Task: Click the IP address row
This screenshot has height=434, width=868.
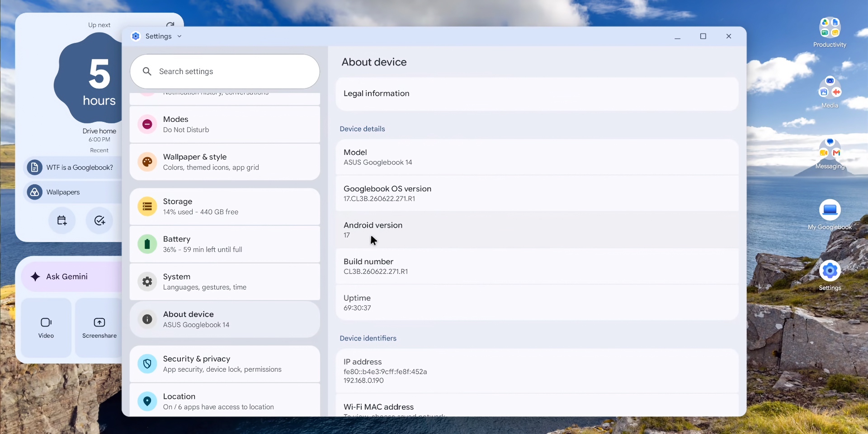Action: click(x=537, y=371)
